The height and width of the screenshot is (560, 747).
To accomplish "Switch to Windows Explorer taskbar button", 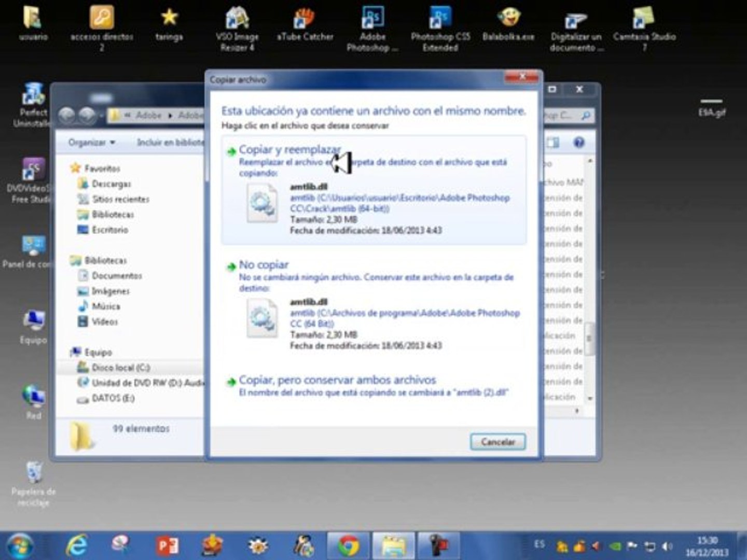I will point(393,545).
